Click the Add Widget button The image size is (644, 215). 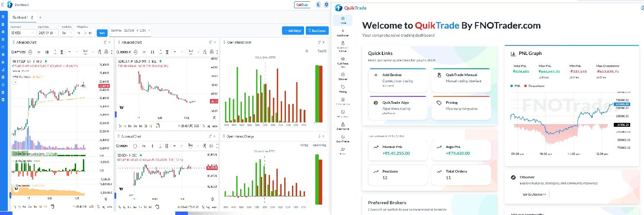click(x=293, y=31)
